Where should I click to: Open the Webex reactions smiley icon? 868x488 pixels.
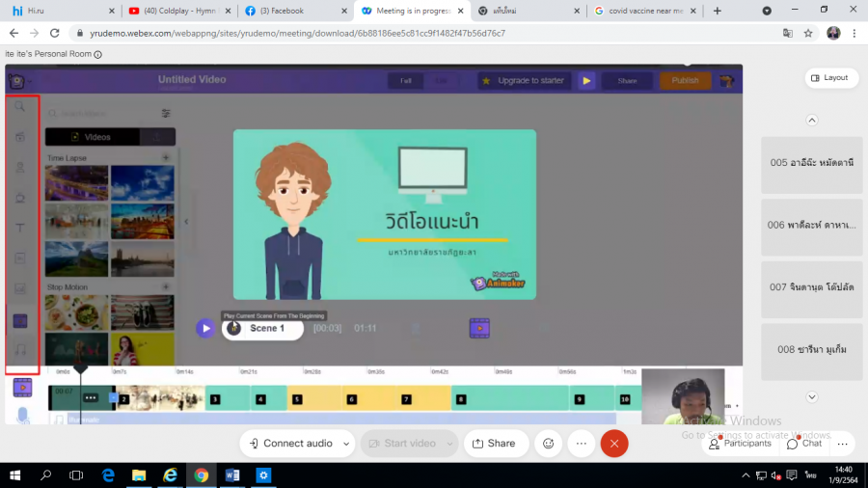(549, 444)
